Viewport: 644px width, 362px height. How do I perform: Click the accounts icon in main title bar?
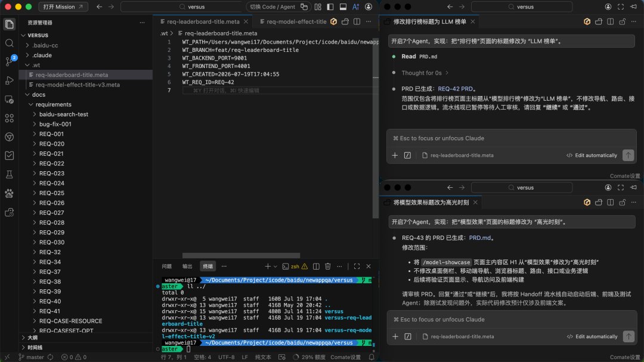pyautogui.click(x=369, y=7)
